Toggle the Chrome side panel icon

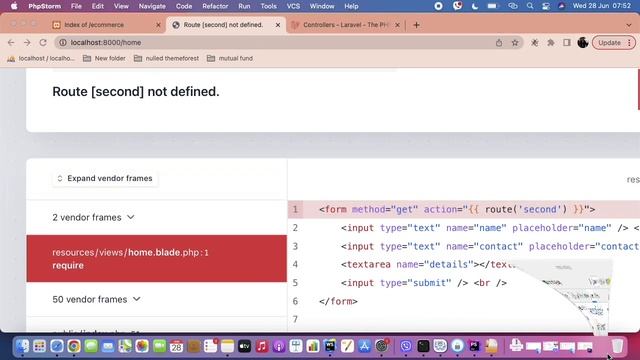coord(567,42)
